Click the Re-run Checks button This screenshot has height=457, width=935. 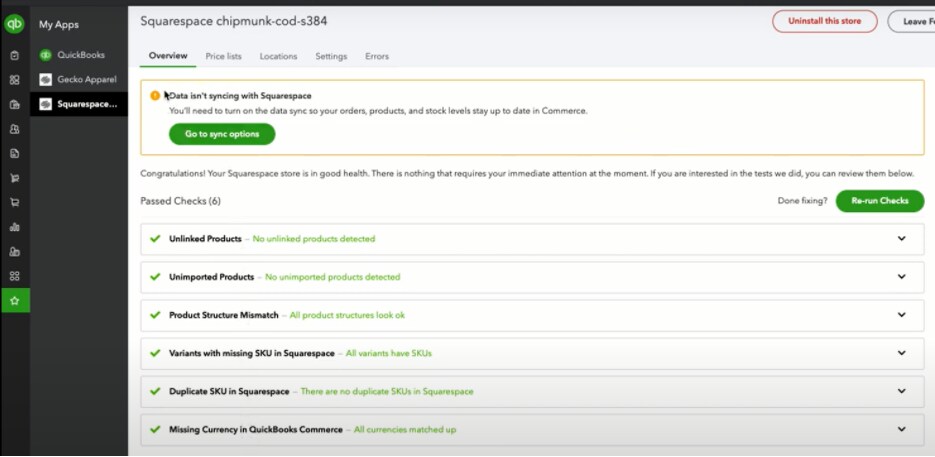click(880, 201)
